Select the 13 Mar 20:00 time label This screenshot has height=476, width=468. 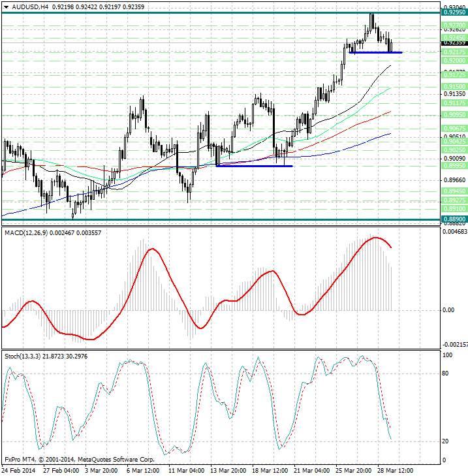click(x=228, y=471)
